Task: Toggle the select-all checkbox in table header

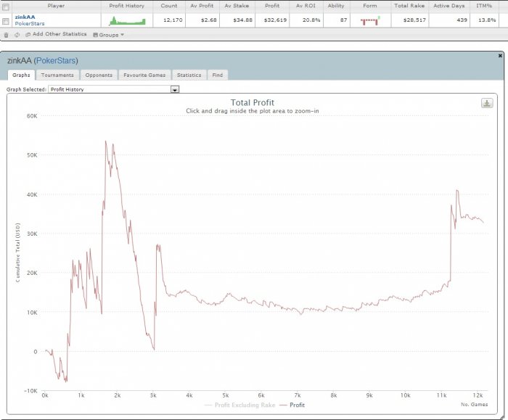Action: 6,6
